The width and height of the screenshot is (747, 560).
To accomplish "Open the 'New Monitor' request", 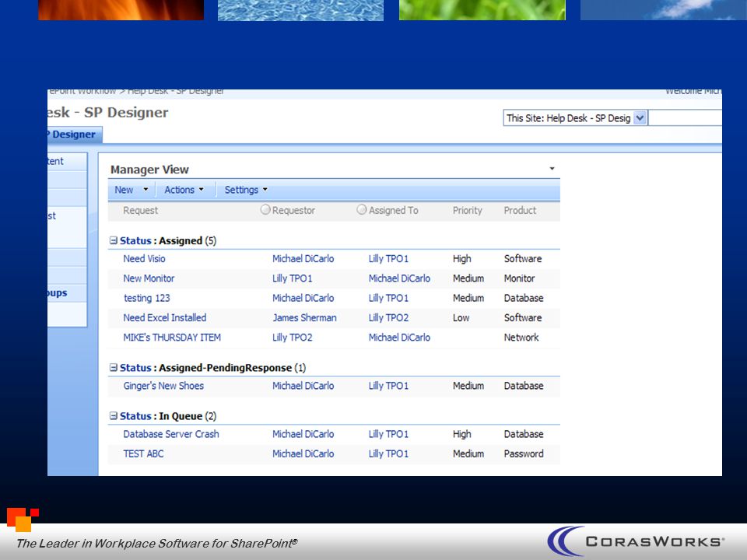I will click(x=149, y=278).
